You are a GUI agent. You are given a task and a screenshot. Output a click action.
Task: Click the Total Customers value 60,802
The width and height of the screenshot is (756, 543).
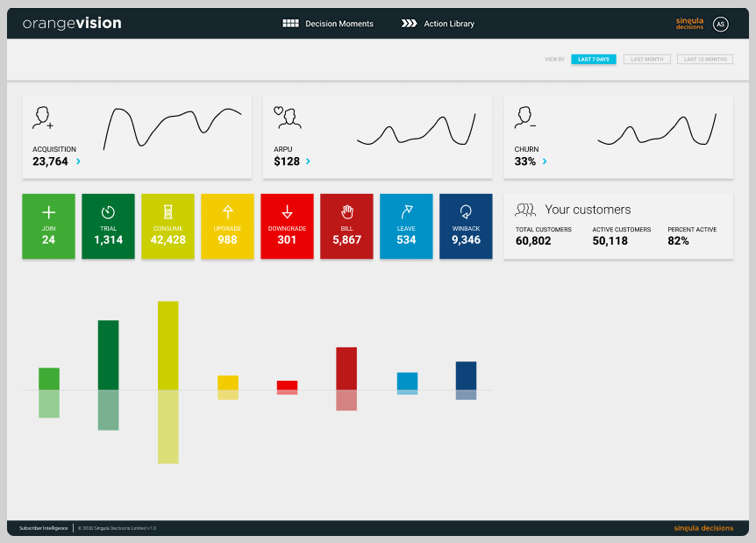(533, 240)
